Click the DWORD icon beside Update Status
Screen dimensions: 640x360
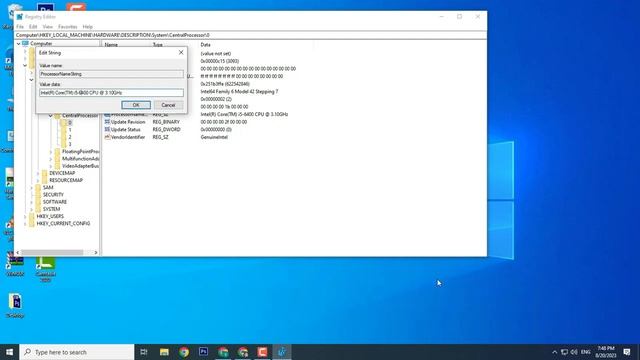coord(107,129)
